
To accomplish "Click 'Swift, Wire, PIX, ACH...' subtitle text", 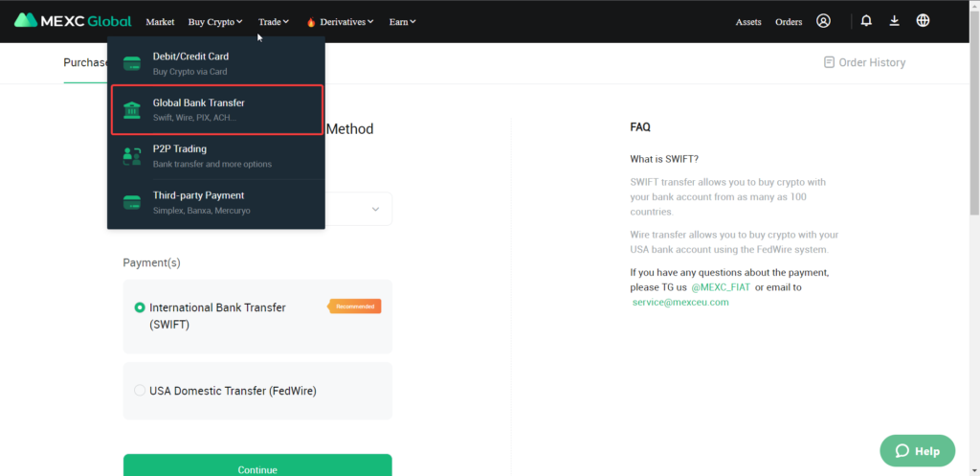I will [195, 118].
